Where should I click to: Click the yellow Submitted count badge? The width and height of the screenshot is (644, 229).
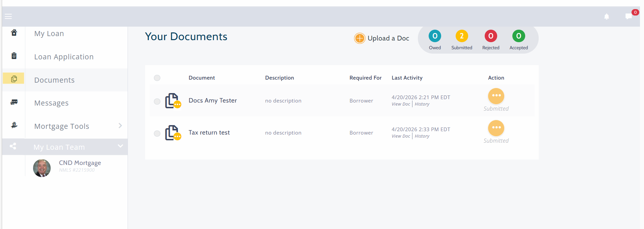coord(461,36)
